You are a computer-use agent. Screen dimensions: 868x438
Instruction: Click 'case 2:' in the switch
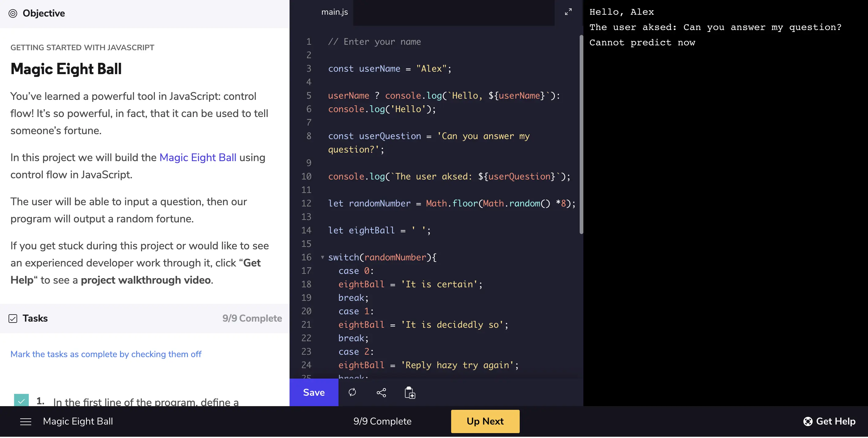356,352
